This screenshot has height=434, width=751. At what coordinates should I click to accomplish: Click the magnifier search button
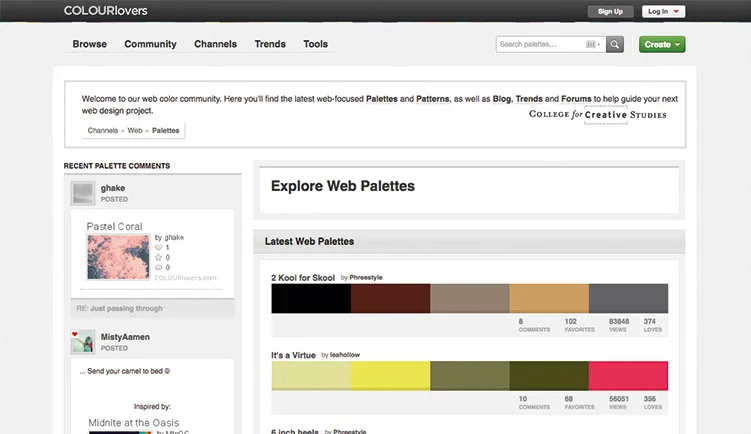tap(614, 44)
